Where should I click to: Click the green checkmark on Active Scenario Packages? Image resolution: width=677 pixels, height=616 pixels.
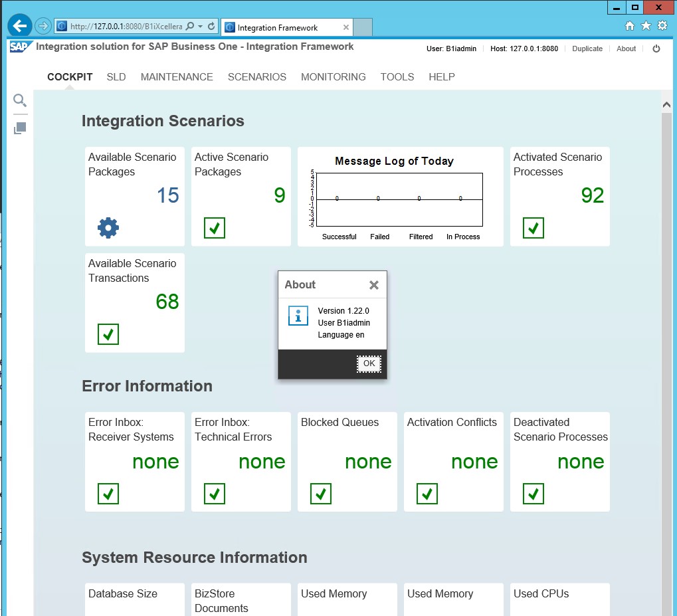(x=214, y=228)
